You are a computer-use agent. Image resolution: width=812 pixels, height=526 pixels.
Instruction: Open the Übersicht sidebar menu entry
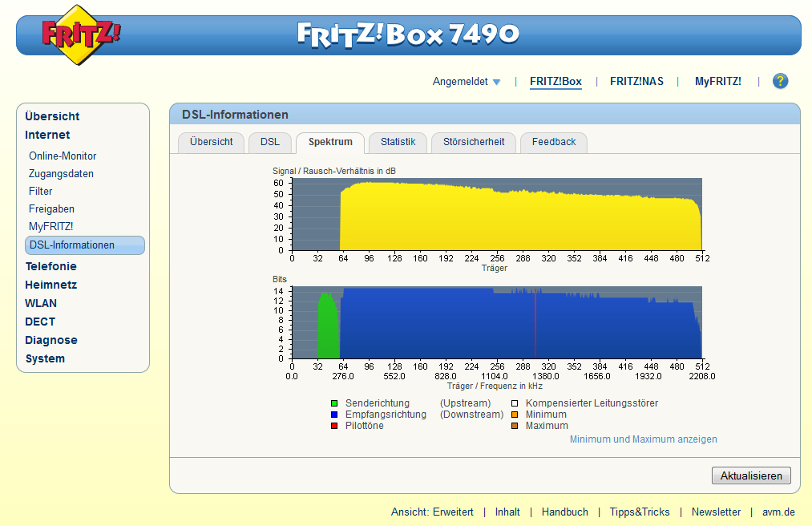click(x=52, y=116)
